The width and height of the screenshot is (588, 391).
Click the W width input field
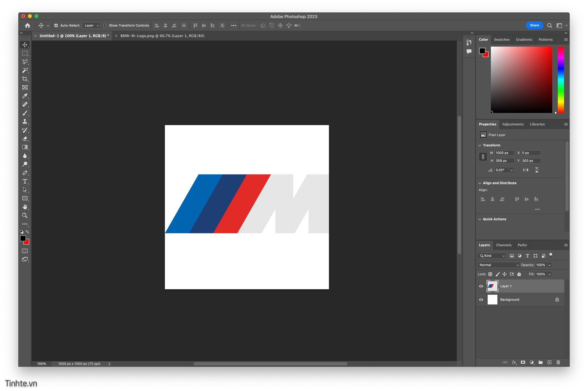click(x=504, y=153)
